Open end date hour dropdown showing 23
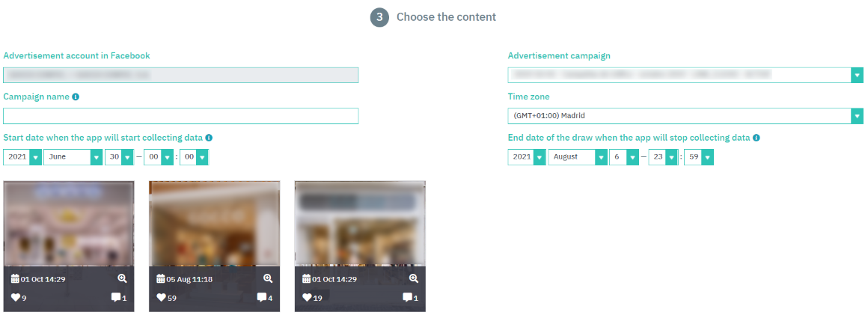This screenshot has width=868, height=318. tap(663, 157)
